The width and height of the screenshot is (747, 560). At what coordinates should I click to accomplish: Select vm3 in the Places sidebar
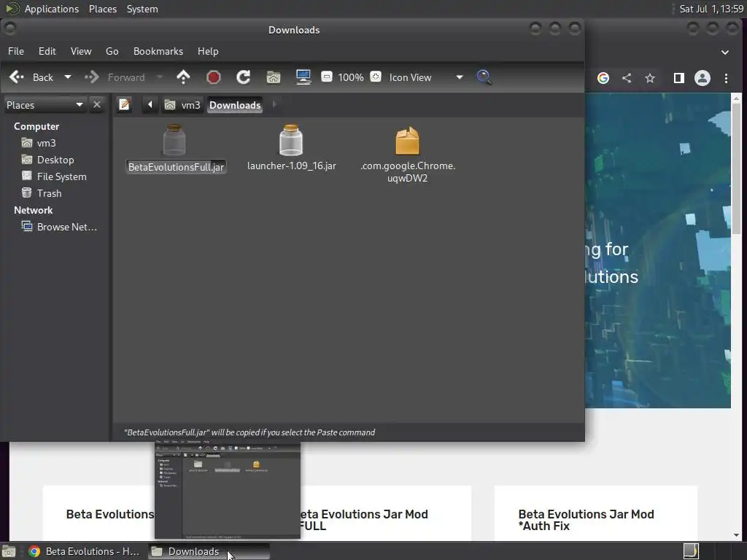[x=46, y=143]
